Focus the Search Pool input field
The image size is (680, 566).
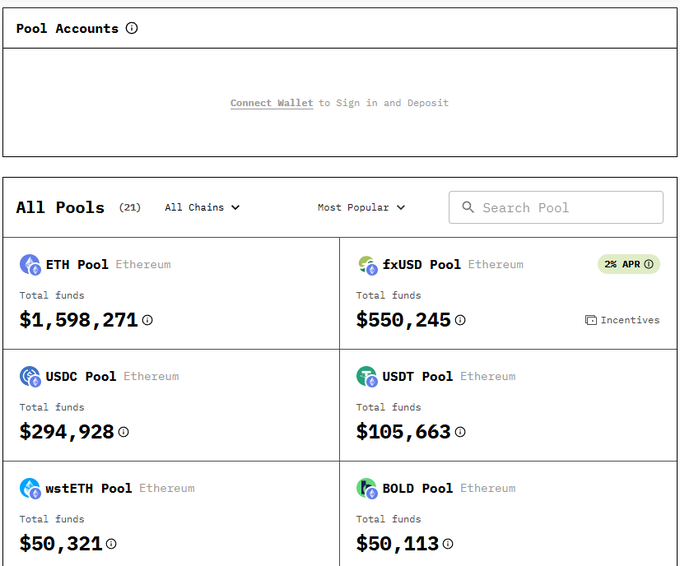coord(565,208)
